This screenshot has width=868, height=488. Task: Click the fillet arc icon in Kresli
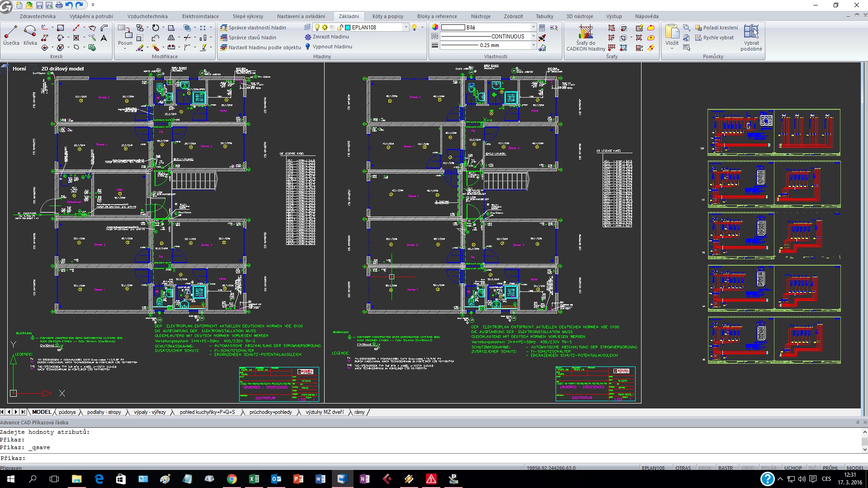[104, 28]
